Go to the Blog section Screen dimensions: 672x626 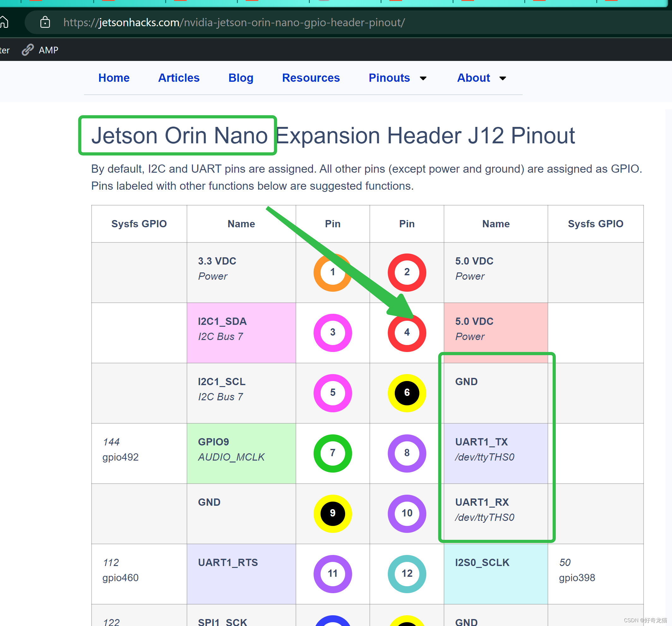(x=241, y=78)
